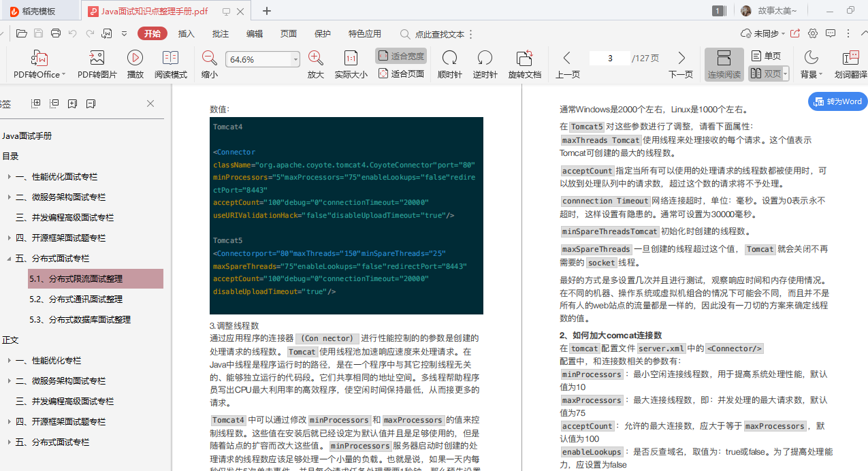
Task: Click the 转为Word button
Action: [x=838, y=101]
